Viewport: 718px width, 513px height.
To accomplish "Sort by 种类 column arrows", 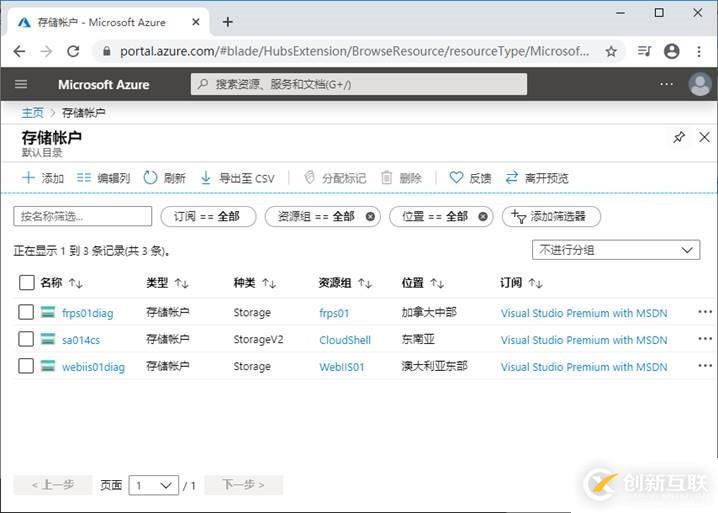I will (x=269, y=284).
